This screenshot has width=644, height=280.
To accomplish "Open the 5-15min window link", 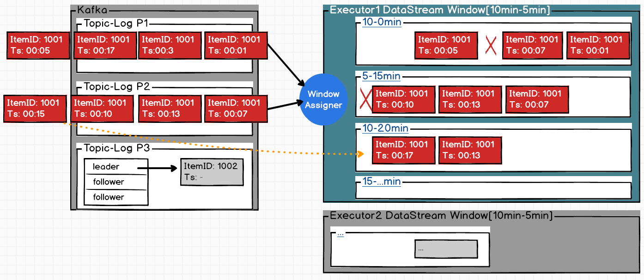I will [x=381, y=76].
